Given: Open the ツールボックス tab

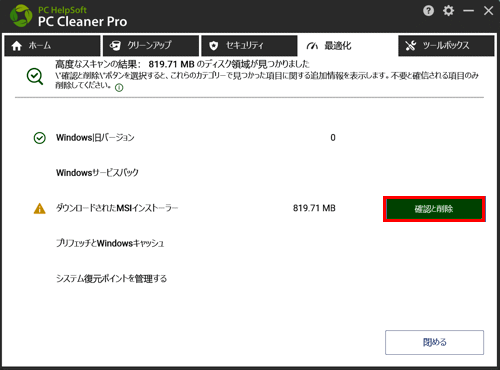Looking at the screenshot, I should 446,46.
